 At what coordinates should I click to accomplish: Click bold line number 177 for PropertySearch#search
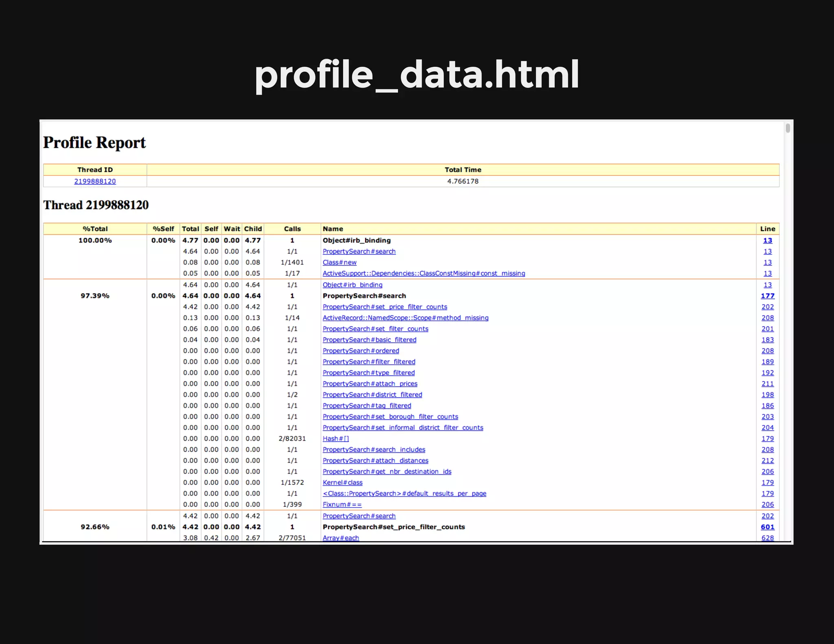(768, 296)
